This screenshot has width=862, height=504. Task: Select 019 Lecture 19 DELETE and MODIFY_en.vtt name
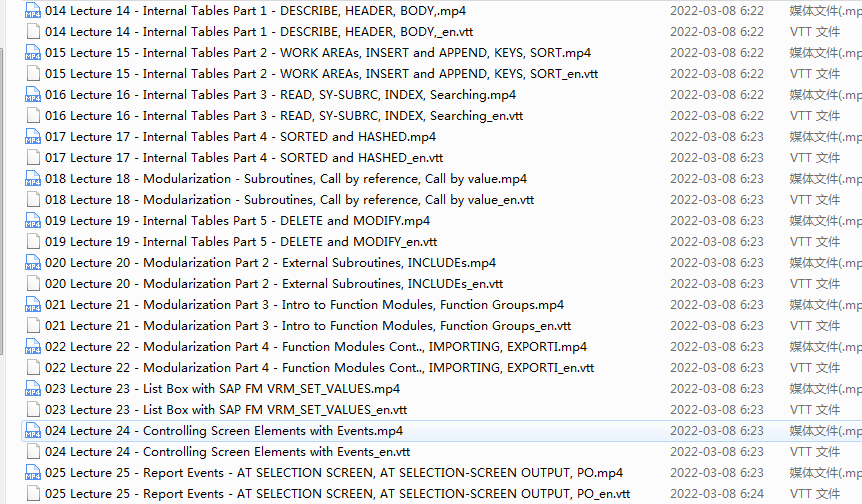pos(241,241)
